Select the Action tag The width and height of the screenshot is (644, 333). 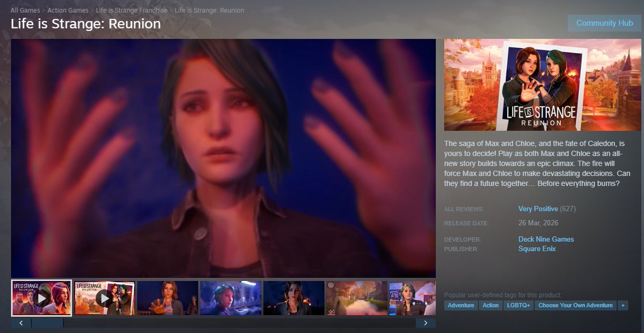point(491,305)
